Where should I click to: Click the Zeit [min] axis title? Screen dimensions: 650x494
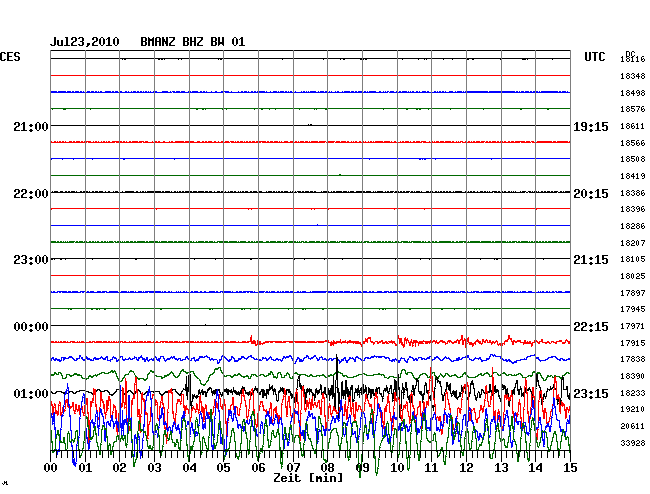tap(308, 478)
